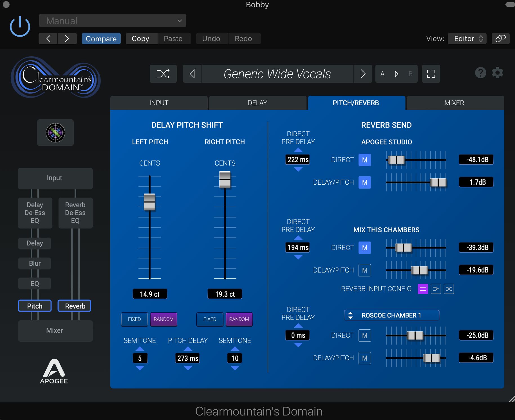The image size is (515, 420).
Task: Increase Mix This Chambers pre delay
Action: (x=298, y=238)
